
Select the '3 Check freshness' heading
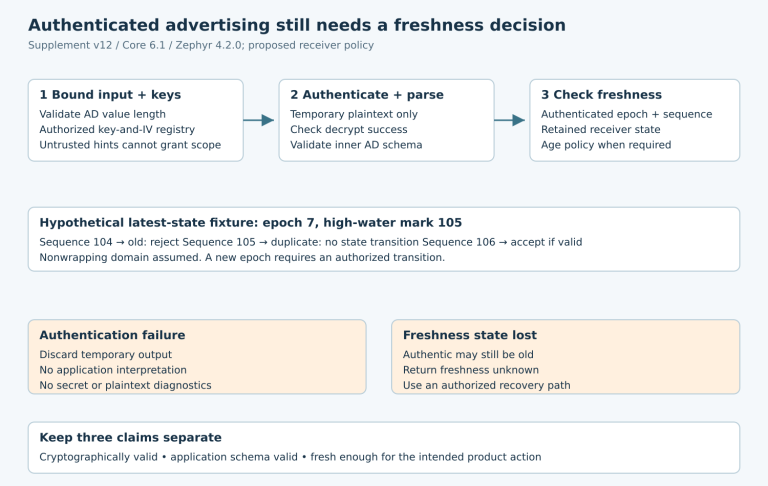601,95
